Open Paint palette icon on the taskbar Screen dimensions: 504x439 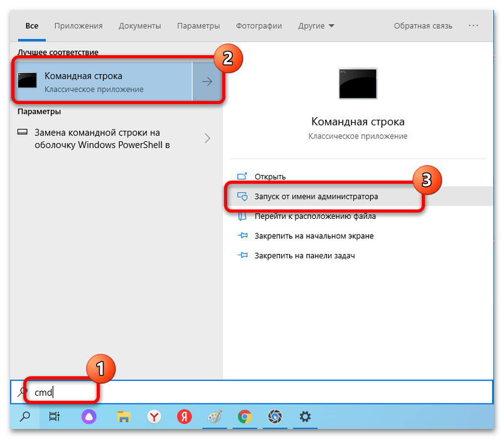click(215, 417)
